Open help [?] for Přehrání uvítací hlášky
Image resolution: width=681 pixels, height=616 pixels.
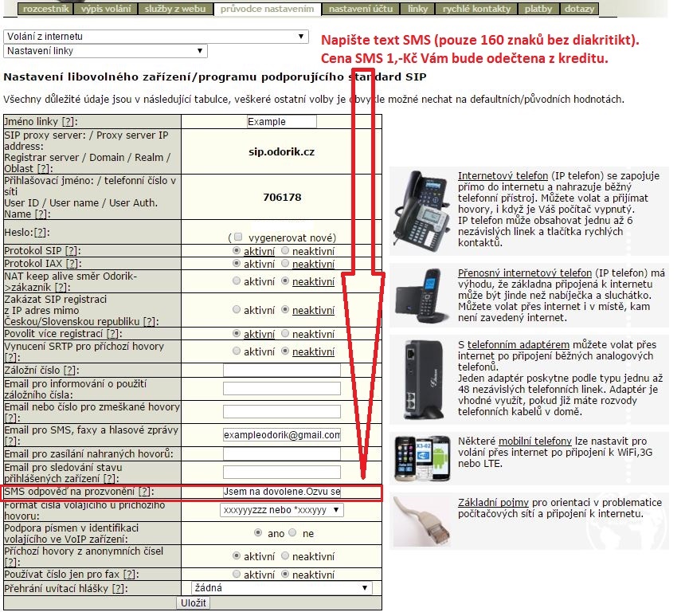(x=118, y=589)
